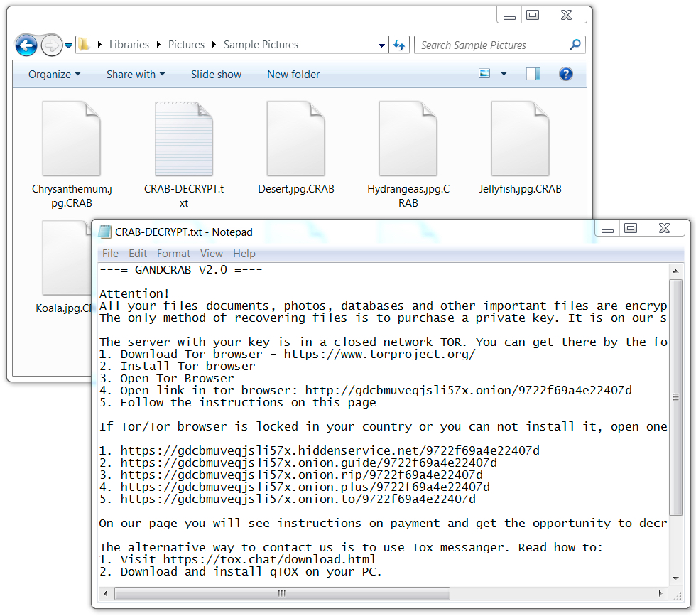This screenshot has height=616, width=696.
Task: Select Pictures in the address breadcrumb
Action: pyautogui.click(x=186, y=45)
